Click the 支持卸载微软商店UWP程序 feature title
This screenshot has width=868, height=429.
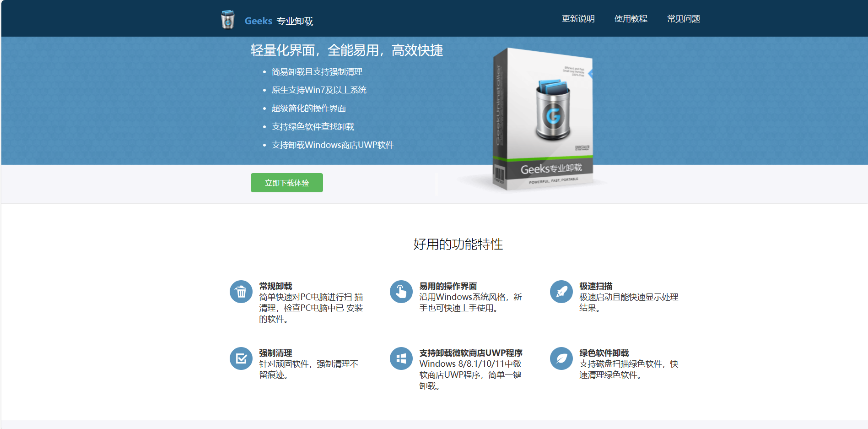[x=471, y=353]
